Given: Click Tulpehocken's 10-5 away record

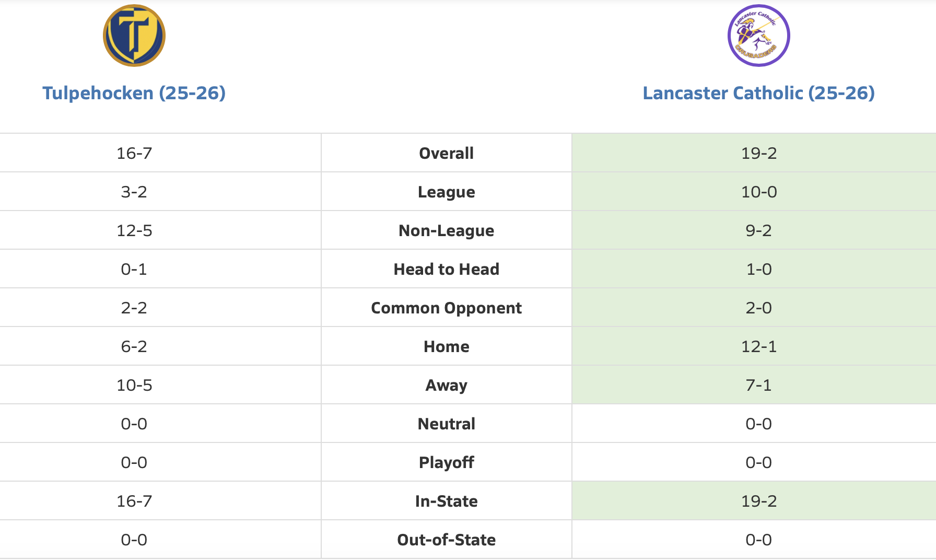Looking at the screenshot, I should coord(134,385).
